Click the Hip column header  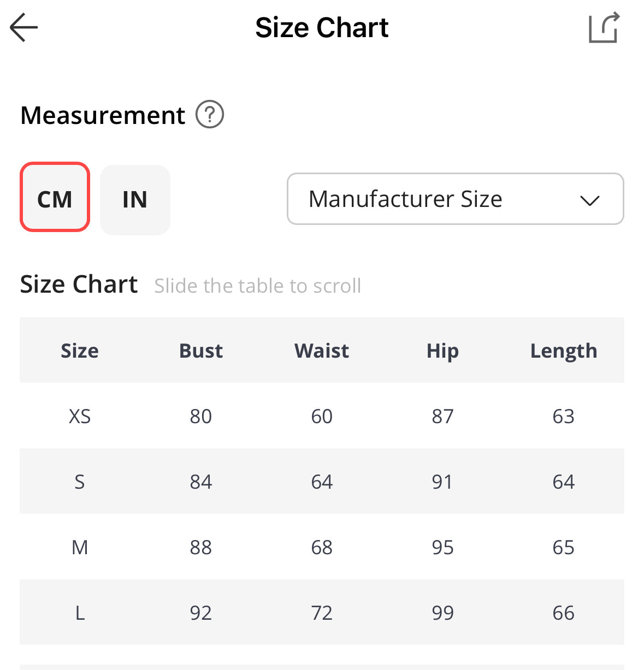coord(442,351)
